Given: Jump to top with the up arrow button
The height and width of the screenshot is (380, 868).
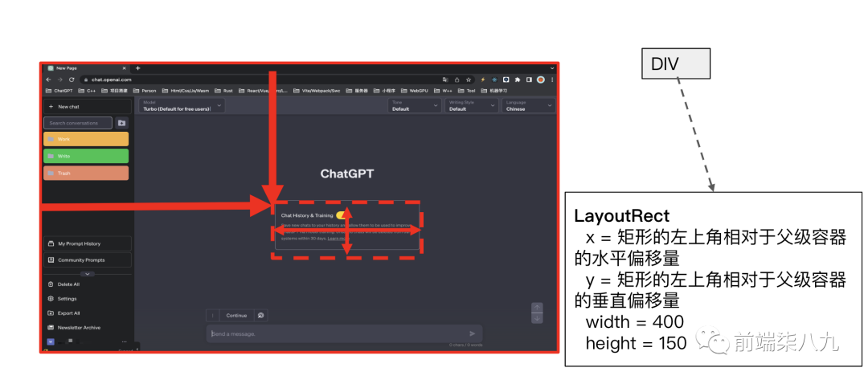Looking at the screenshot, I should pos(537,308).
